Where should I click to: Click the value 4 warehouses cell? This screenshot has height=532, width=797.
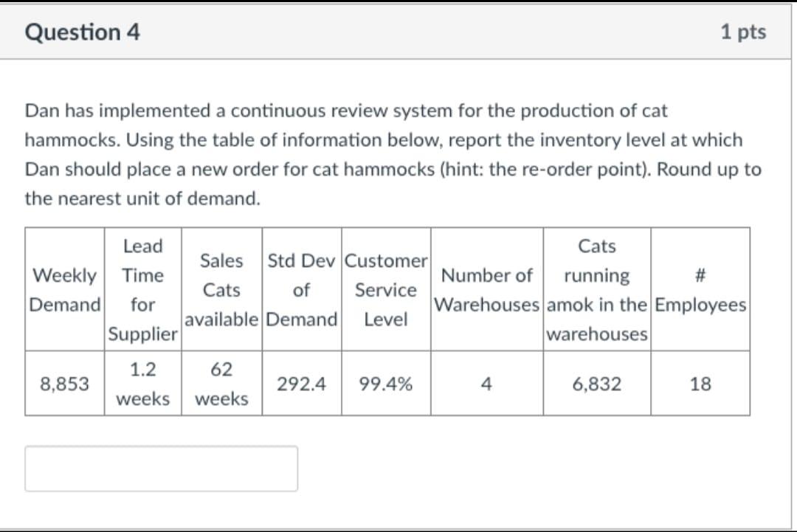486,383
